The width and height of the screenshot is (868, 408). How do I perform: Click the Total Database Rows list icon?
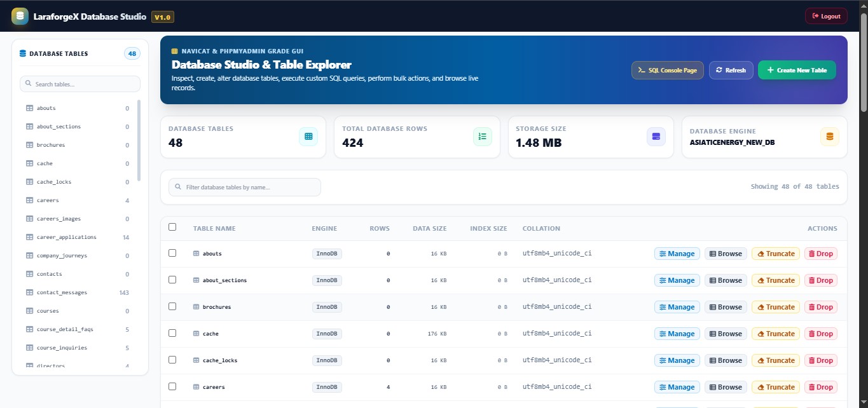coord(483,137)
